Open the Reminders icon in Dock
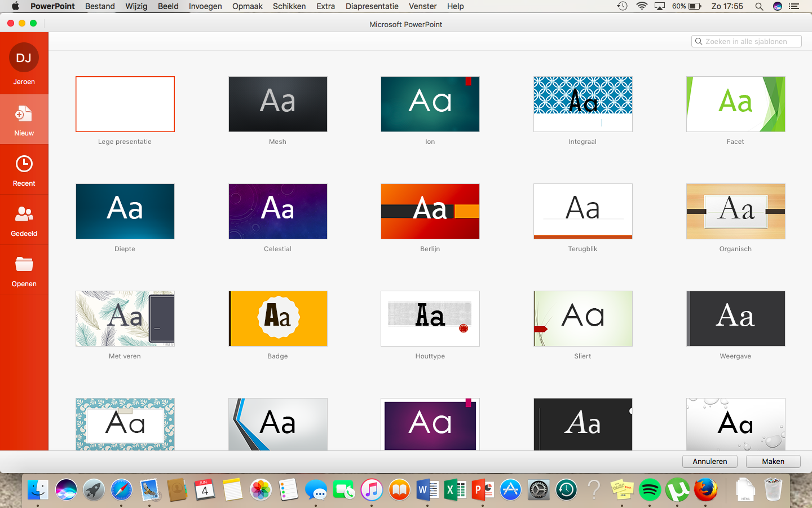The width and height of the screenshot is (812, 508). point(288,489)
